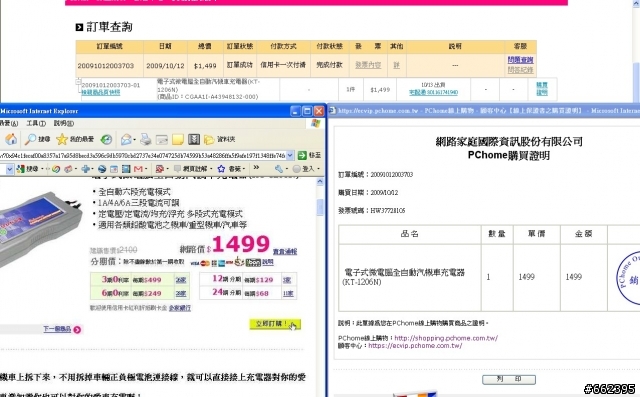Open the ecvip.pchome.com.tw customer center link
The image size is (640, 397).
[415, 345]
